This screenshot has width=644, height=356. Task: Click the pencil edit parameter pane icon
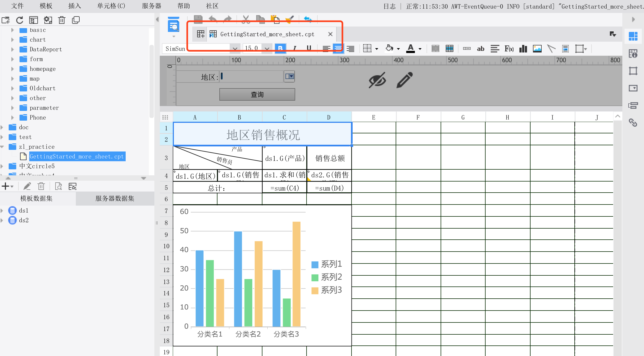click(x=405, y=80)
